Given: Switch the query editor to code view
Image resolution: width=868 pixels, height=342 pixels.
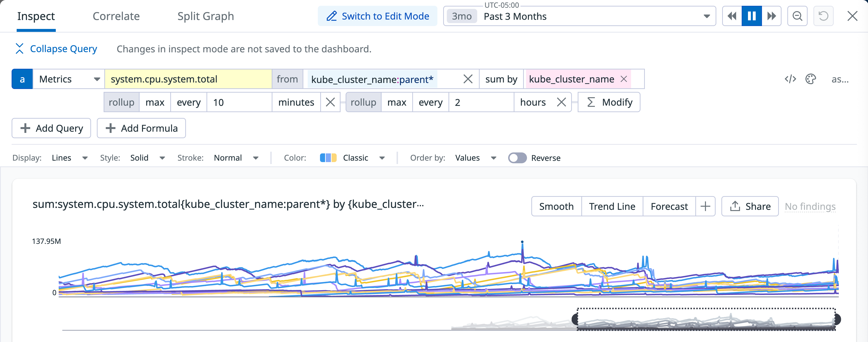Looking at the screenshot, I should tap(790, 79).
